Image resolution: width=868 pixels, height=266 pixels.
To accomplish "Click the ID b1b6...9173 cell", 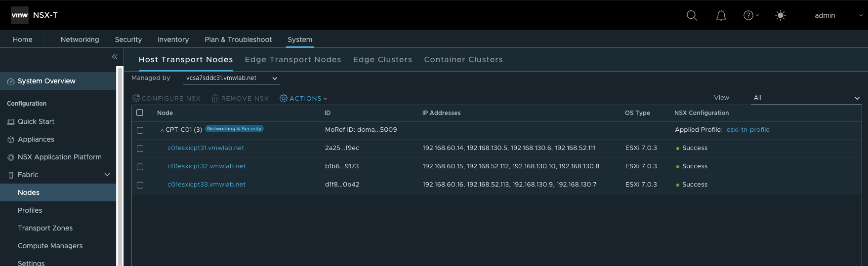I will (342, 166).
